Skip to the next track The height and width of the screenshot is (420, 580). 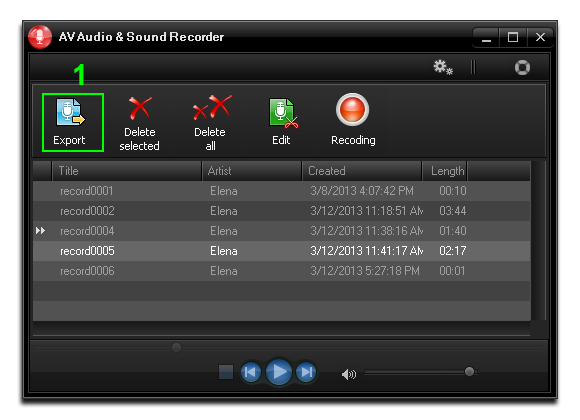coord(306,372)
